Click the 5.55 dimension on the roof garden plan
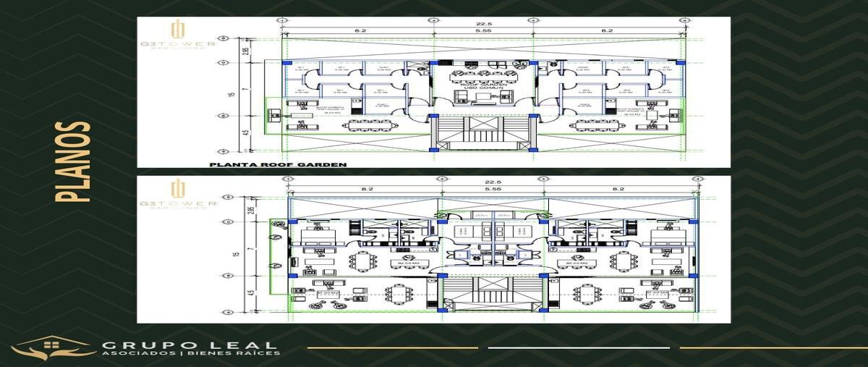 click(x=482, y=32)
